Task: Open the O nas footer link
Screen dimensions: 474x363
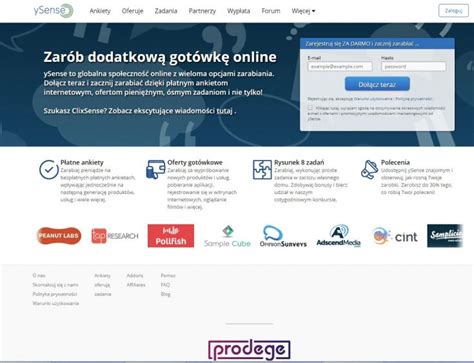Action: point(39,275)
